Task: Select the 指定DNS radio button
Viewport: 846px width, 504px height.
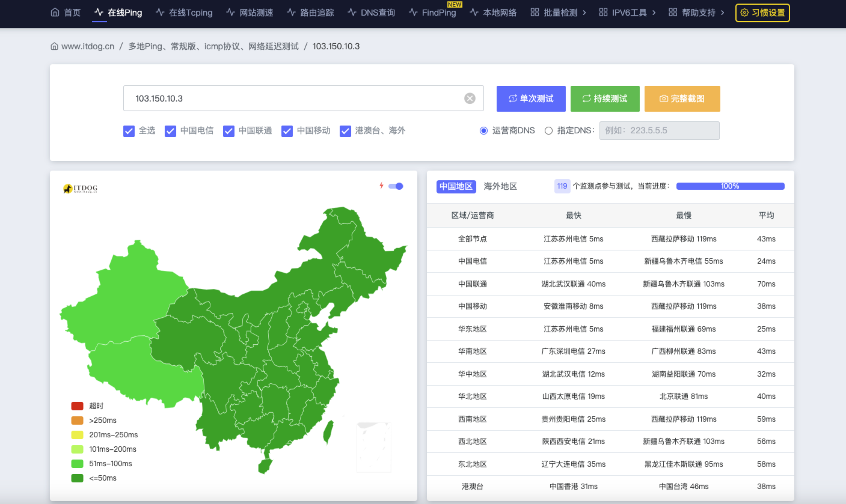Action: tap(548, 130)
